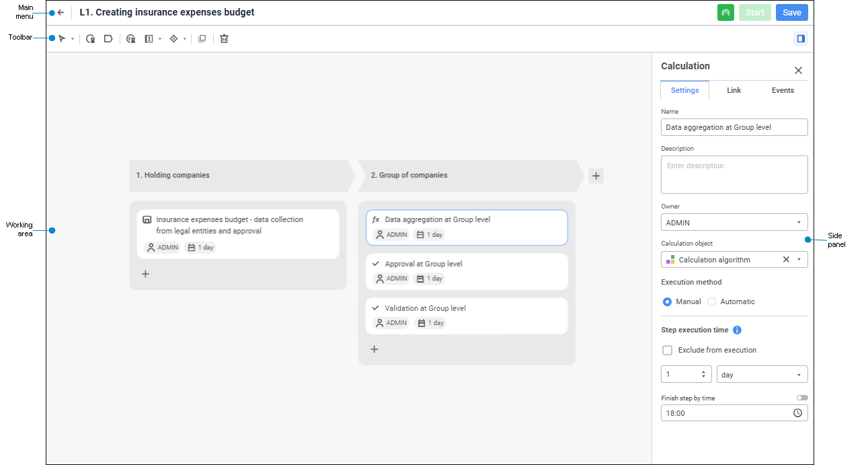
Task: Click checkmark icon on Validation at Group level
Action: [376, 308]
